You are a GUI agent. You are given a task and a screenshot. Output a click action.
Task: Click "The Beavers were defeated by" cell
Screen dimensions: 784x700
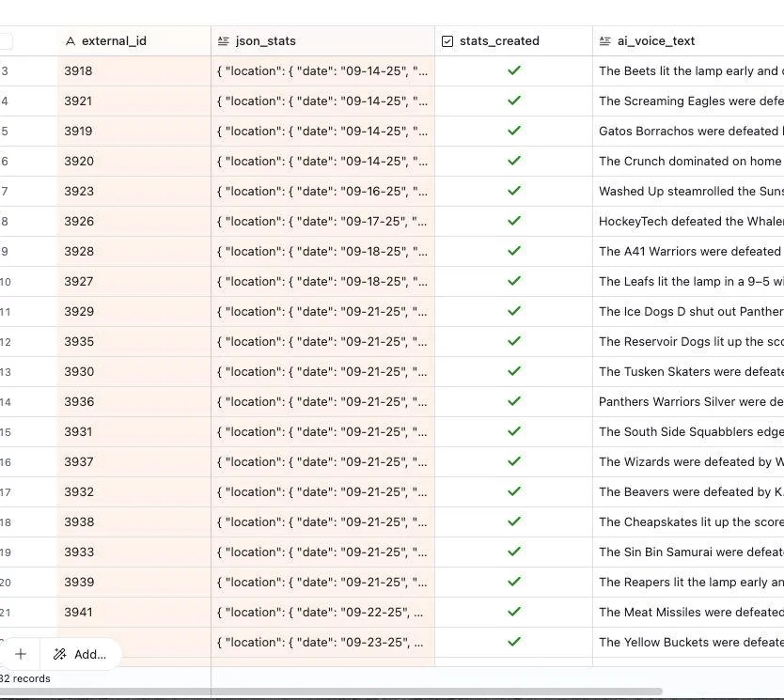tap(688, 492)
